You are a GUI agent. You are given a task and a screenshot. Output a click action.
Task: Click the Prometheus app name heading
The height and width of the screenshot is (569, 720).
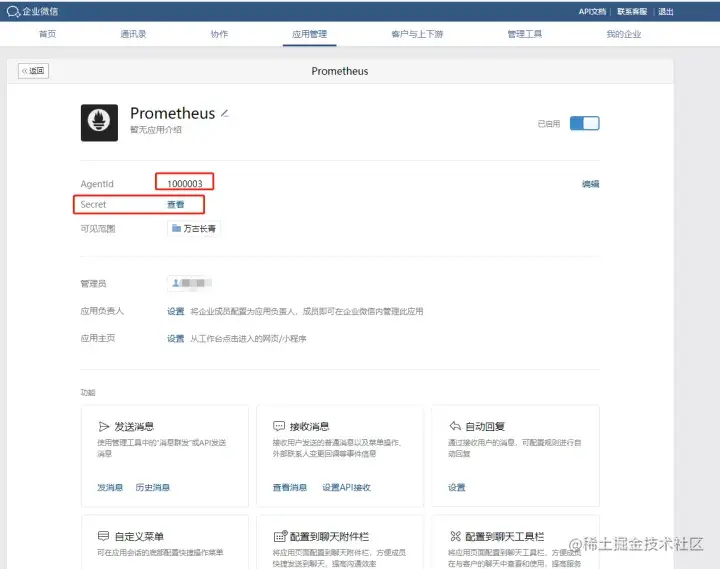tap(173, 113)
